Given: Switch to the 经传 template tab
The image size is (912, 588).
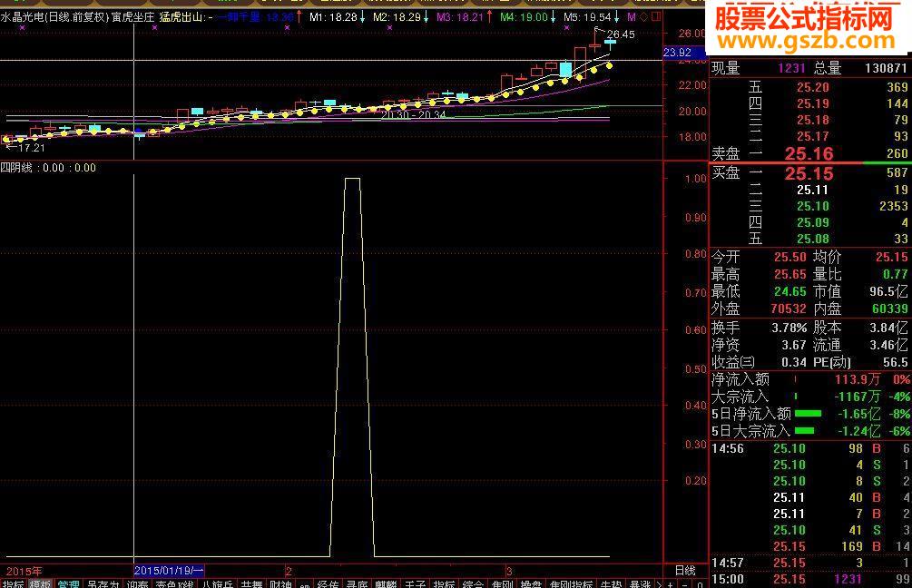Looking at the screenshot, I should click(x=329, y=583).
